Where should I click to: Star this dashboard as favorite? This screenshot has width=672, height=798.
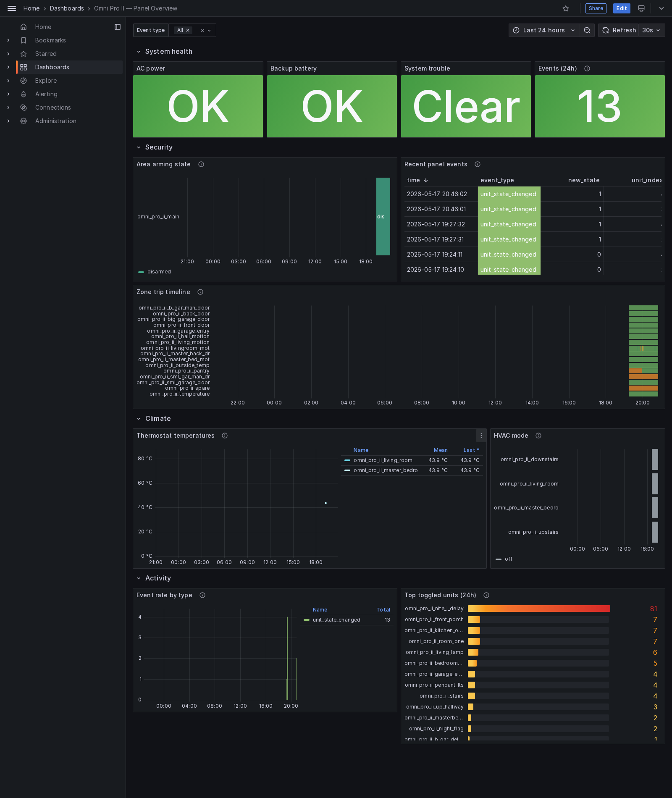[566, 8]
